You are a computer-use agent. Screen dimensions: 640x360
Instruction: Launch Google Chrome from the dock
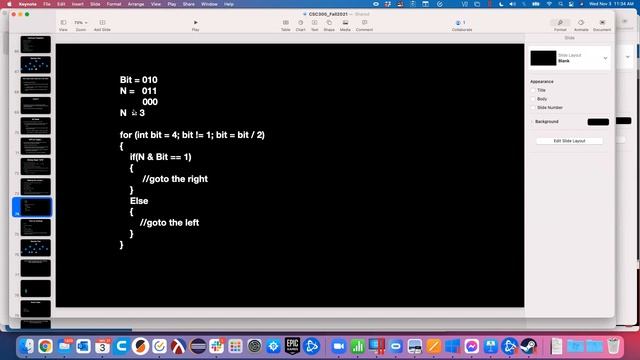(45, 346)
